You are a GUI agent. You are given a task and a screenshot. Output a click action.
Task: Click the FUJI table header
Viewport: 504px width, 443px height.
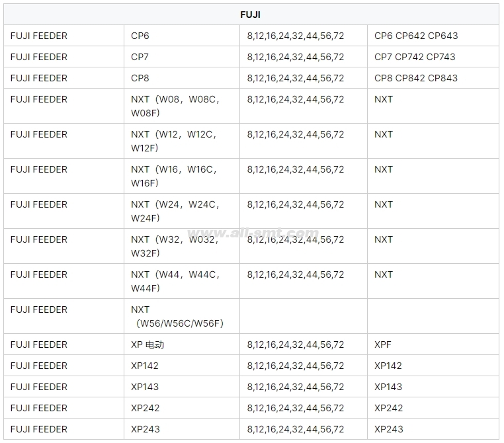point(251,15)
